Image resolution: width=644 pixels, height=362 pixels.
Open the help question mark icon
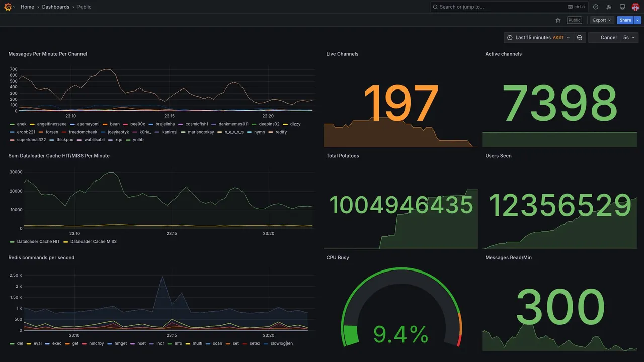pos(596,7)
